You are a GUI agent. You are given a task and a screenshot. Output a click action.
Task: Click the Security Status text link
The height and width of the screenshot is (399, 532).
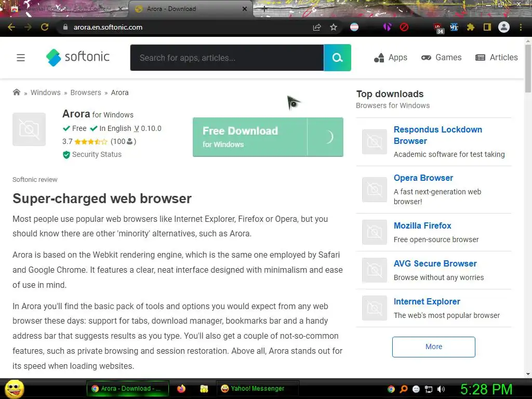[97, 154]
